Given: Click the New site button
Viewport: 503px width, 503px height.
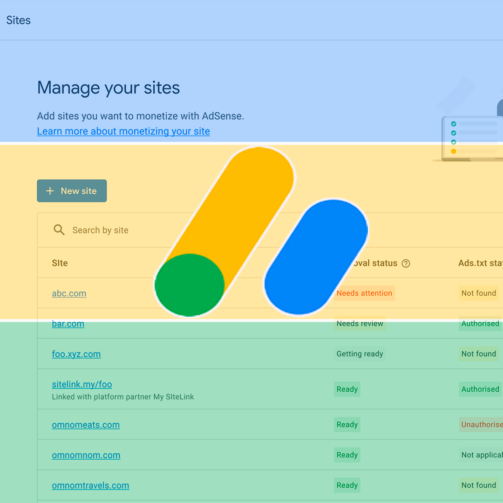Looking at the screenshot, I should pos(72,191).
